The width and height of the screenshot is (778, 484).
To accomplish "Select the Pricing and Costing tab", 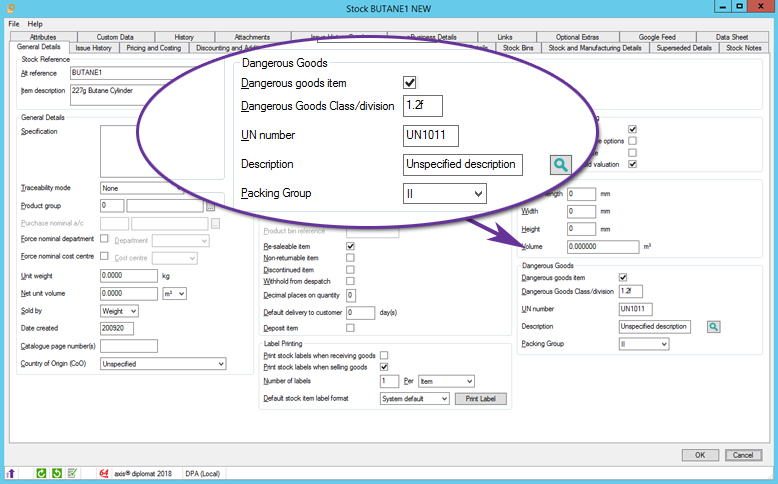I will pyautogui.click(x=154, y=48).
